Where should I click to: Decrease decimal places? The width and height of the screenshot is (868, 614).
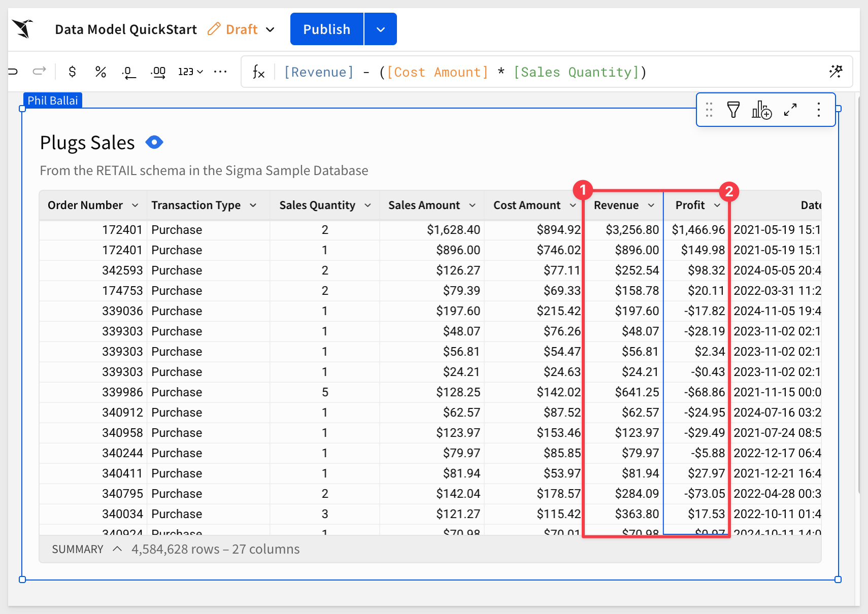point(129,73)
